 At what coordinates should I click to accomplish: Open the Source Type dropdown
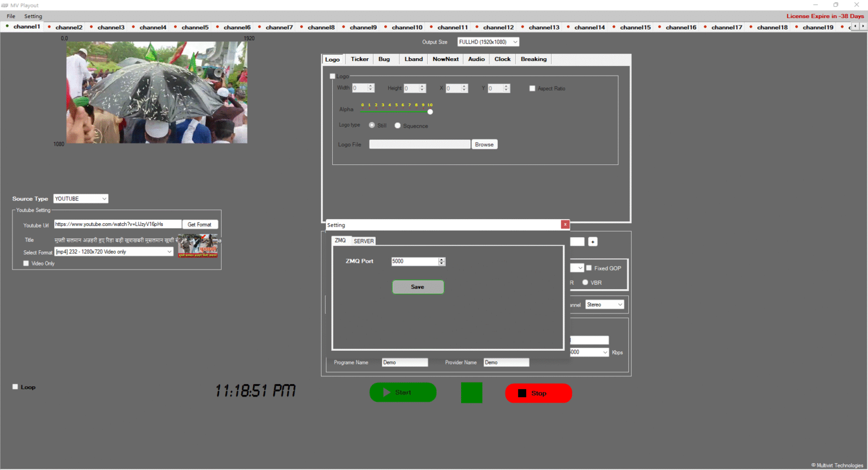81,199
